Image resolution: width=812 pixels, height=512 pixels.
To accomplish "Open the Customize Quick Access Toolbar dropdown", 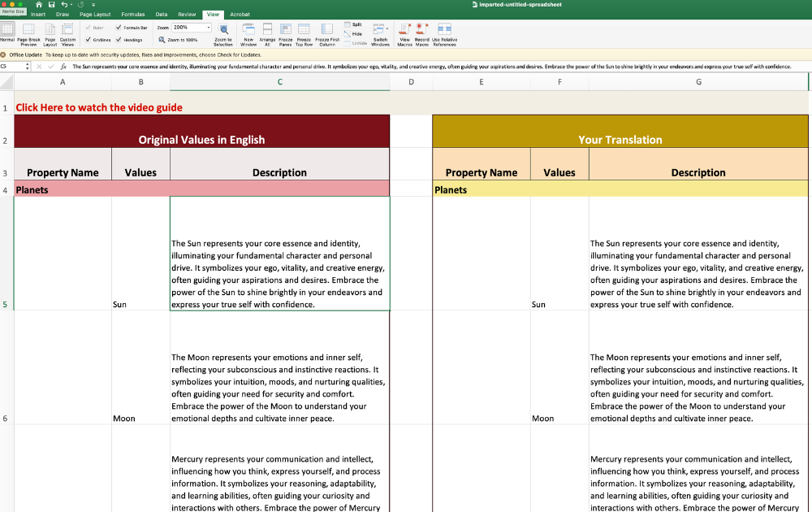I will click(x=93, y=5).
